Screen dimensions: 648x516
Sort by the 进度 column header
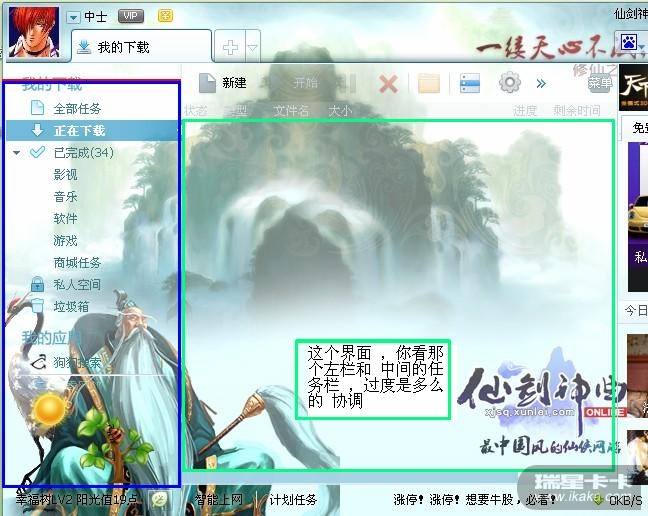[x=525, y=110]
